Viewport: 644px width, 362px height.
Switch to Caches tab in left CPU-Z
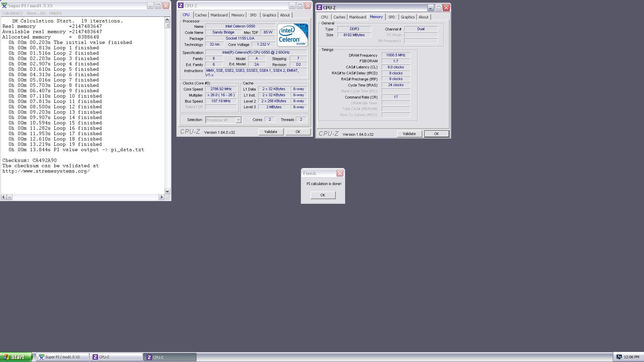pyautogui.click(x=201, y=15)
